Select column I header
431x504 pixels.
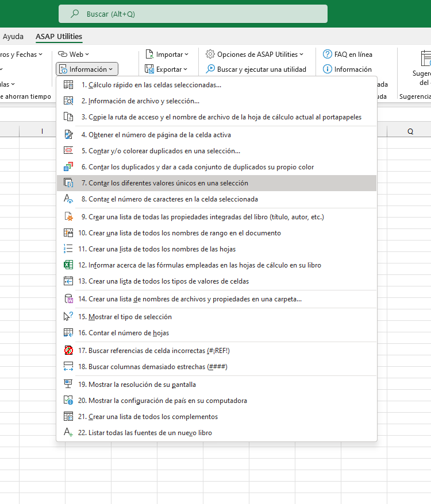tap(42, 131)
